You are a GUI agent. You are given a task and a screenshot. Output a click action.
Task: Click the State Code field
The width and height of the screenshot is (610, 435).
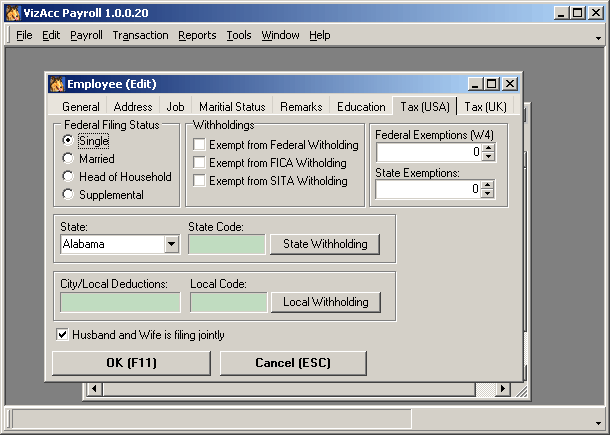(x=227, y=244)
